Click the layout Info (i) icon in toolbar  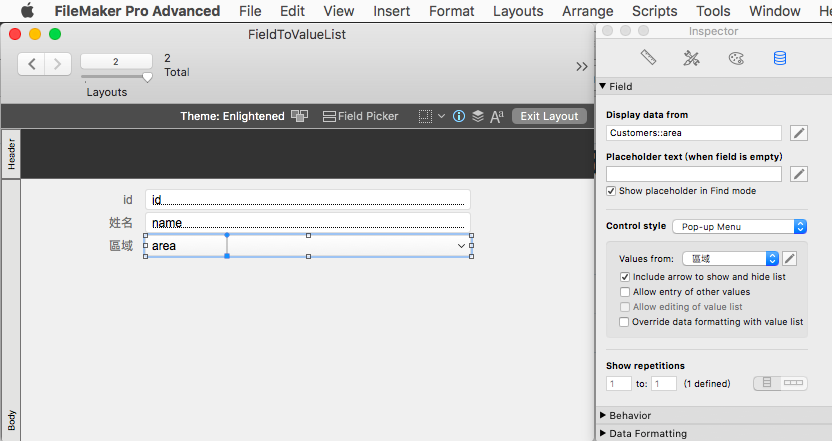point(459,116)
